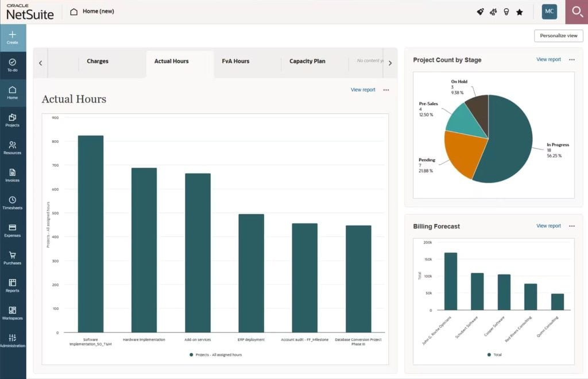The width and height of the screenshot is (588, 379).
Task: Open Billing Forecast more options menu
Action: pos(571,226)
